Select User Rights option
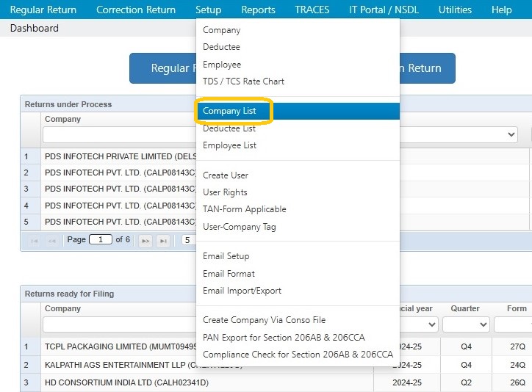The width and height of the screenshot is (532, 392). coord(225,192)
